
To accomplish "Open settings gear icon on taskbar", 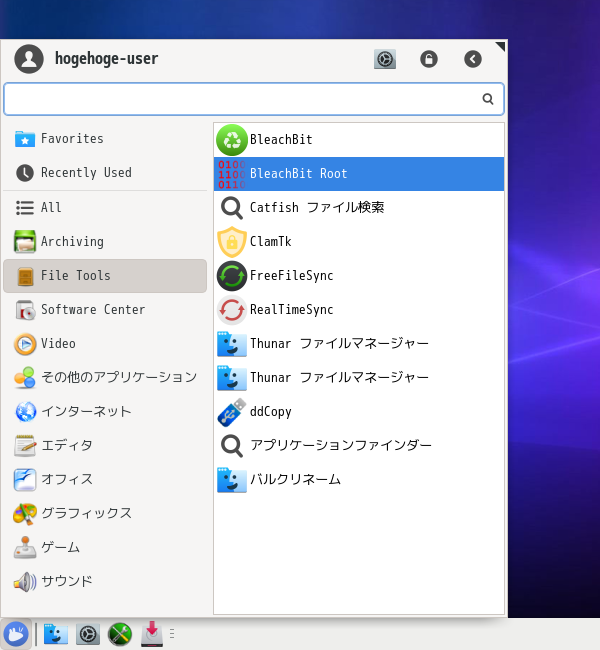I will (88, 634).
